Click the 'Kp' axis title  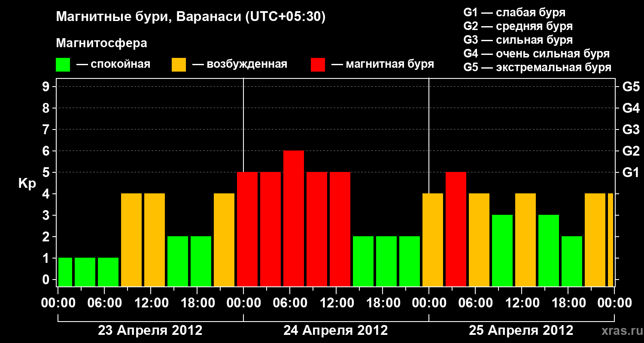[x=27, y=184]
